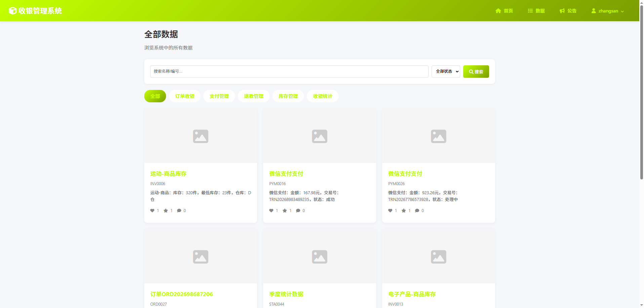Click the cube logo icon in the header
Viewport: 644px width, 308px height.
[x=12, y=11]
